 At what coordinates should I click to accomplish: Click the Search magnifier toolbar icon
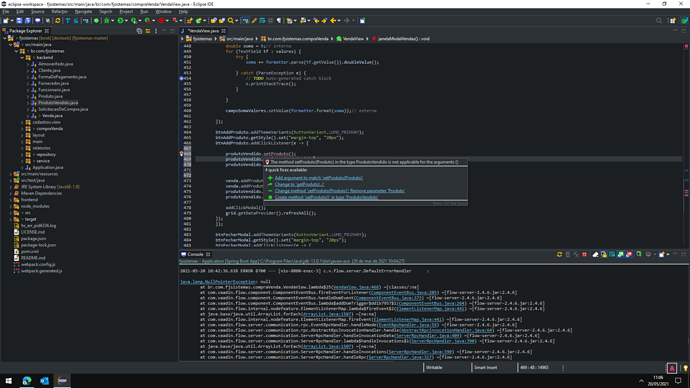pos(230,21)
